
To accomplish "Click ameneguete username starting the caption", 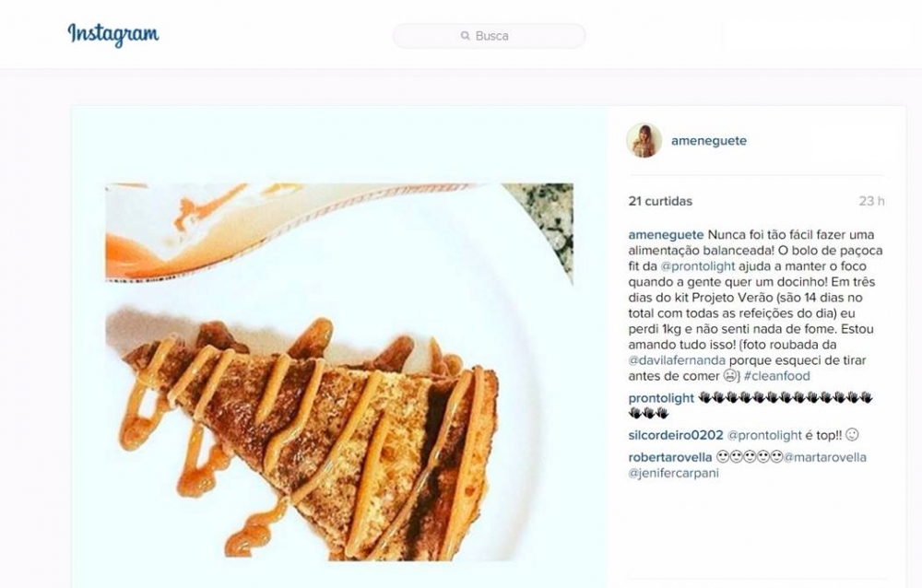I will (666, 234).
